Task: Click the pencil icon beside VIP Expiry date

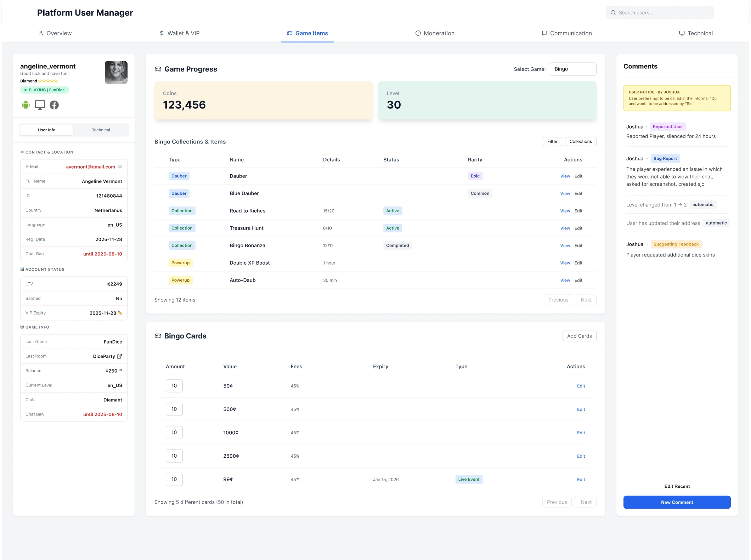Action: coord(120,313)
